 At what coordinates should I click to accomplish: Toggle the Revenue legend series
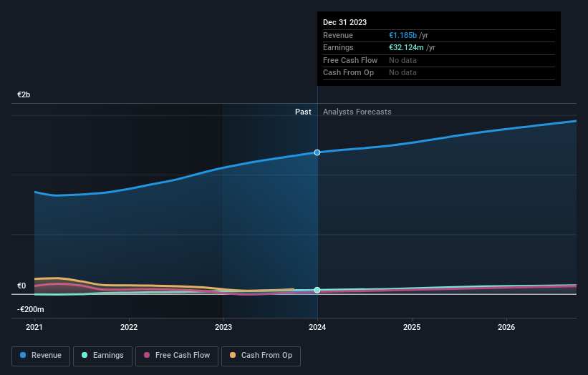click(41, 356)
